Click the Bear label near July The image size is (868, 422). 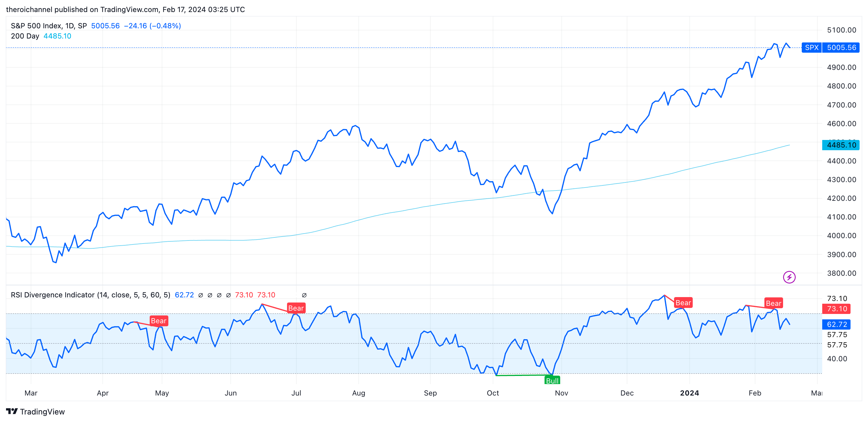pos(296,308)
